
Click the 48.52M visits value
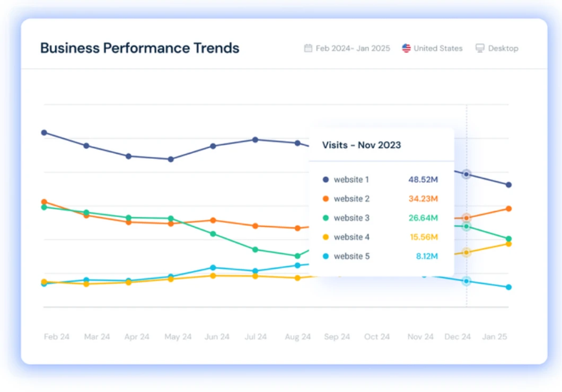423,180
